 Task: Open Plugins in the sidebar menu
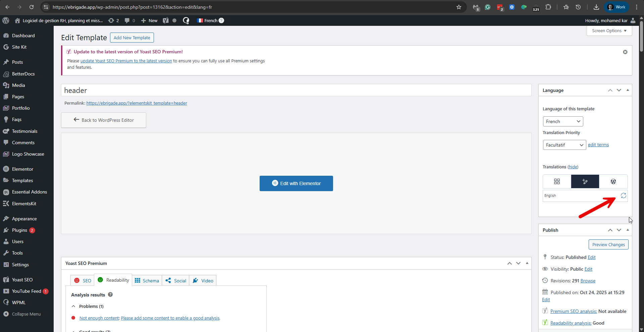(19, 230)
